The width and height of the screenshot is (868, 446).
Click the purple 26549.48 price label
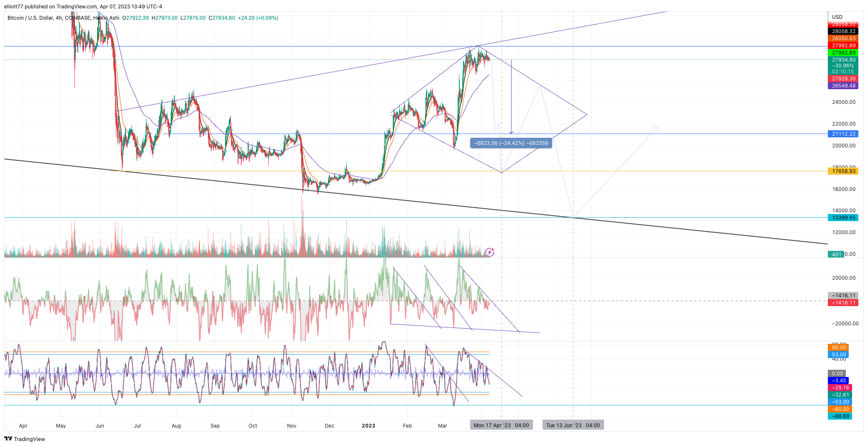coord(843,86)
